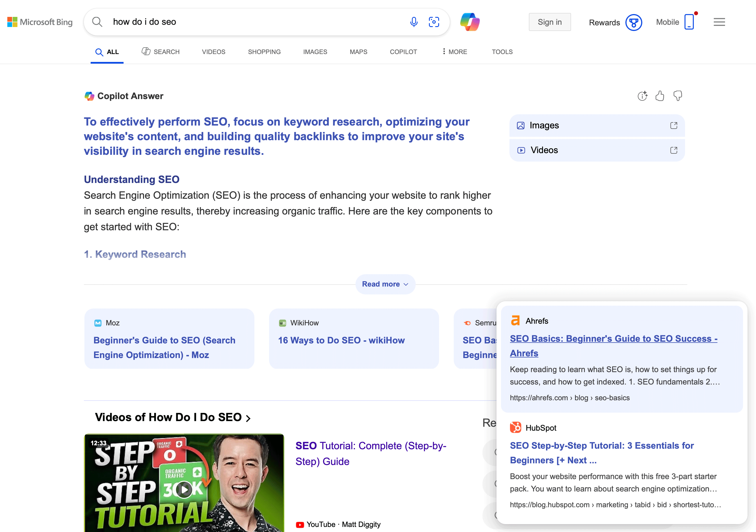
Task: Click the Ahrefs favicon in the preview card
Action: [516, 320]
